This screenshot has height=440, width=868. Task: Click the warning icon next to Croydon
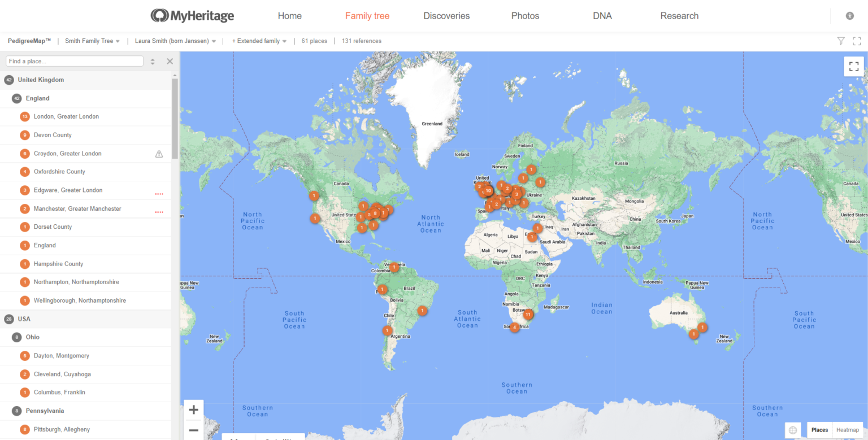tap(159, 154)
